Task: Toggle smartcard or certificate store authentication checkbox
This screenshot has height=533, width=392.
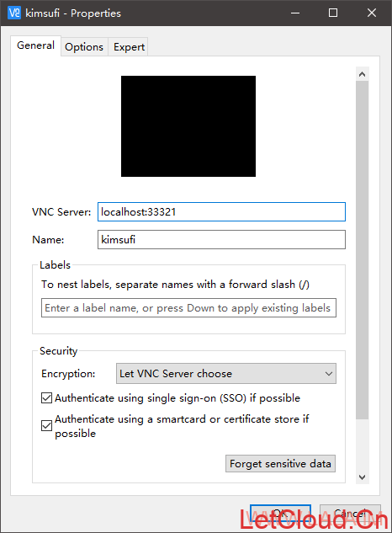Action: (x=46, y=425)
